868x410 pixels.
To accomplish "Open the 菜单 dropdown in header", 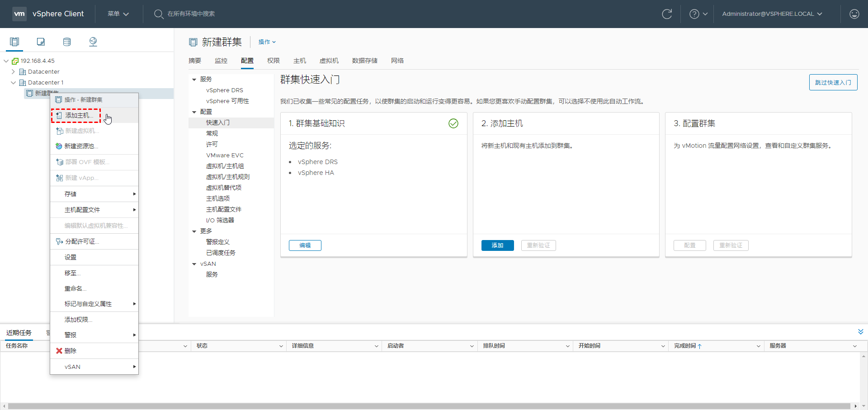I will tap(118, 14).
